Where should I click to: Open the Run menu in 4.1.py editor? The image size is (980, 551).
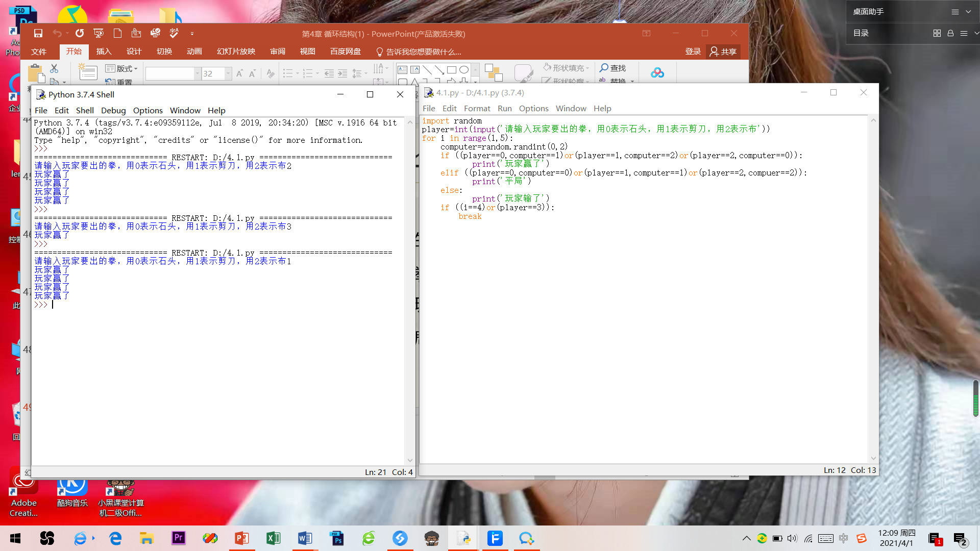(x=504, y=108)
